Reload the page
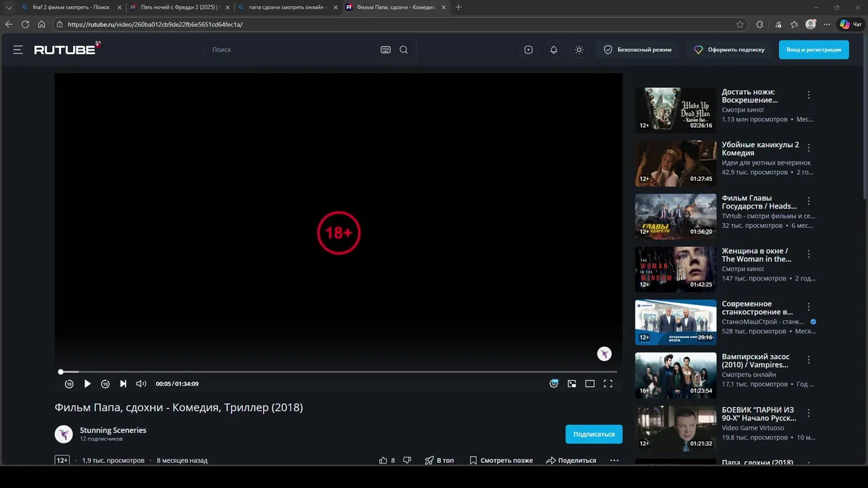This screenshot has height=488, width=868. point(25,24)
